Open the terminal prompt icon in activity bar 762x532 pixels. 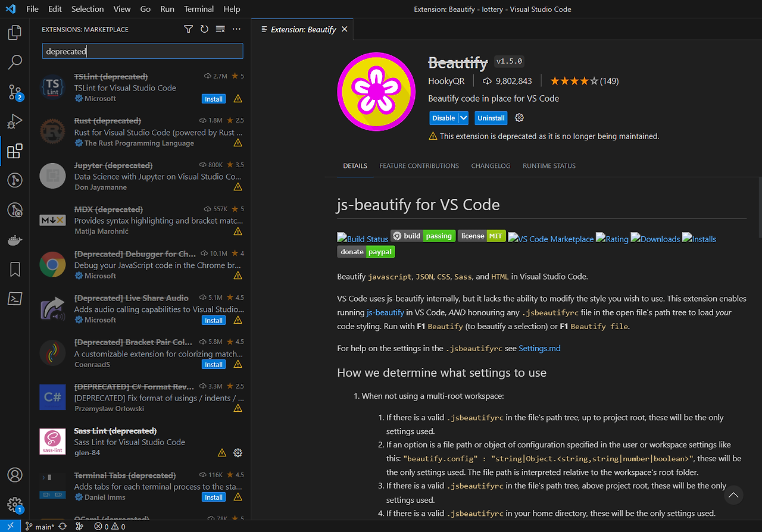pos(15,299)
